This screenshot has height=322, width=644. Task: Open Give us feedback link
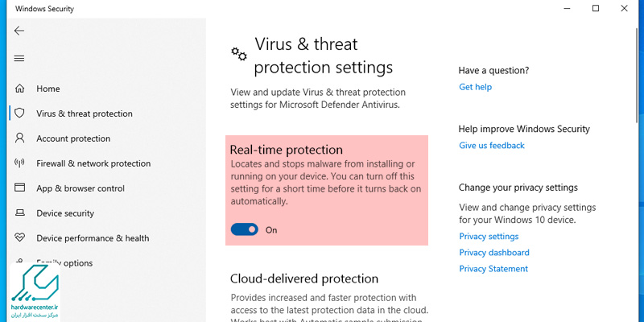pos(492,146)
